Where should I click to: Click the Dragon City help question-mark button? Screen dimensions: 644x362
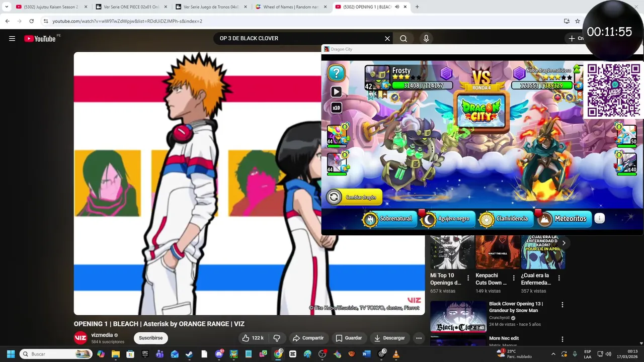[336, 73]
